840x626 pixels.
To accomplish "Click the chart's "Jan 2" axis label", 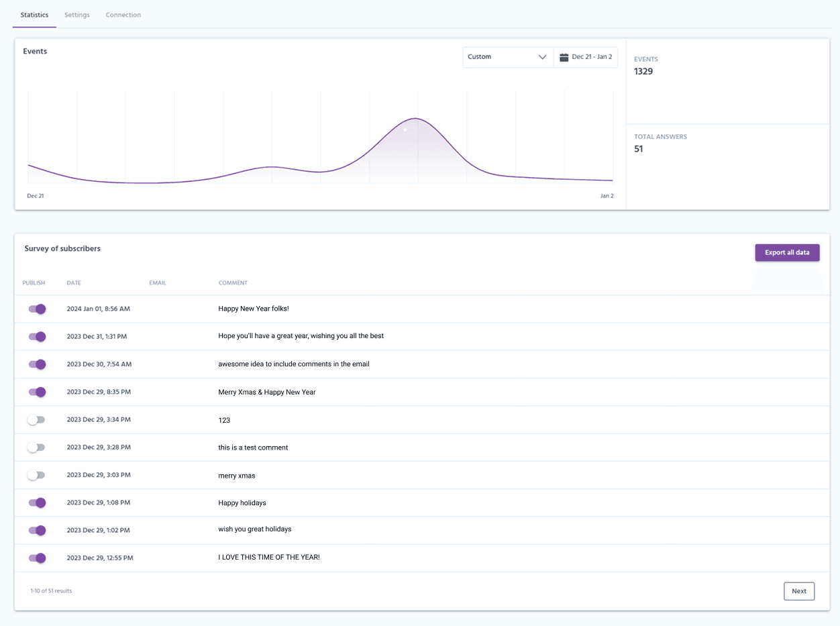I will click(607, 196).
